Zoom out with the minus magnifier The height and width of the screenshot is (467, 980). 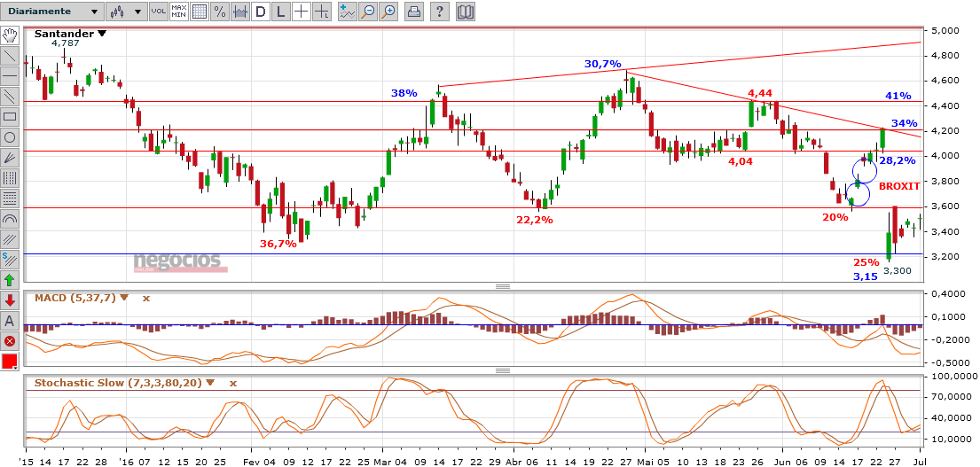tap(368, 11)
